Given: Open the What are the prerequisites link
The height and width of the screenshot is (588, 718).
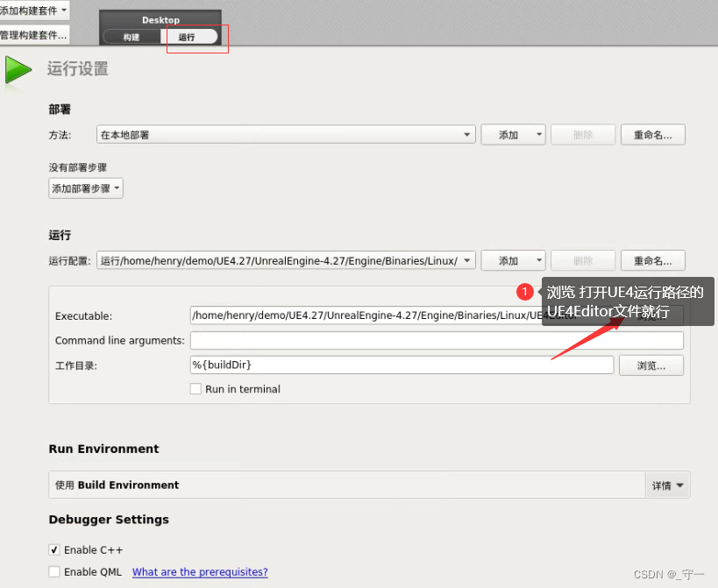Looking at the screenshot, I should [x=200, y=571].
